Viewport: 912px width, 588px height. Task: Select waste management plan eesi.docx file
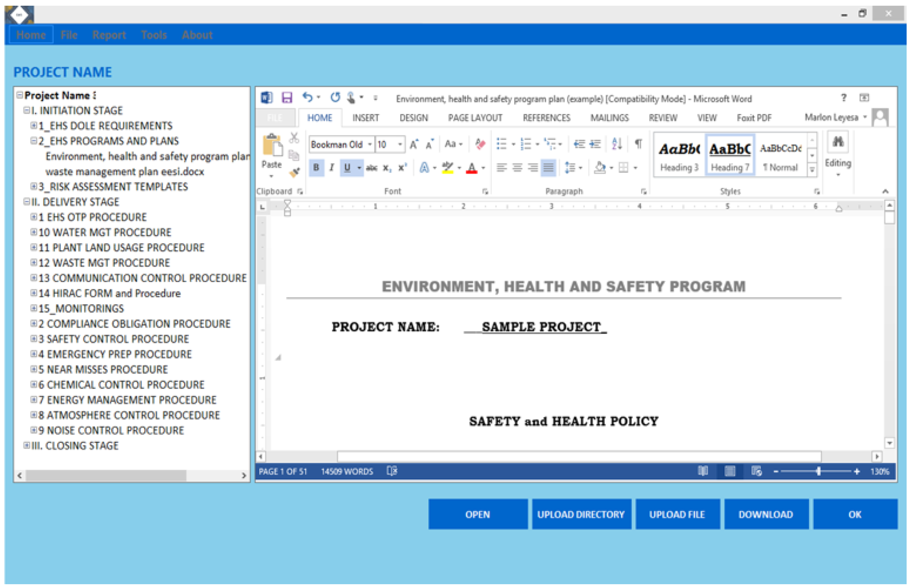(x=124, y=172)
